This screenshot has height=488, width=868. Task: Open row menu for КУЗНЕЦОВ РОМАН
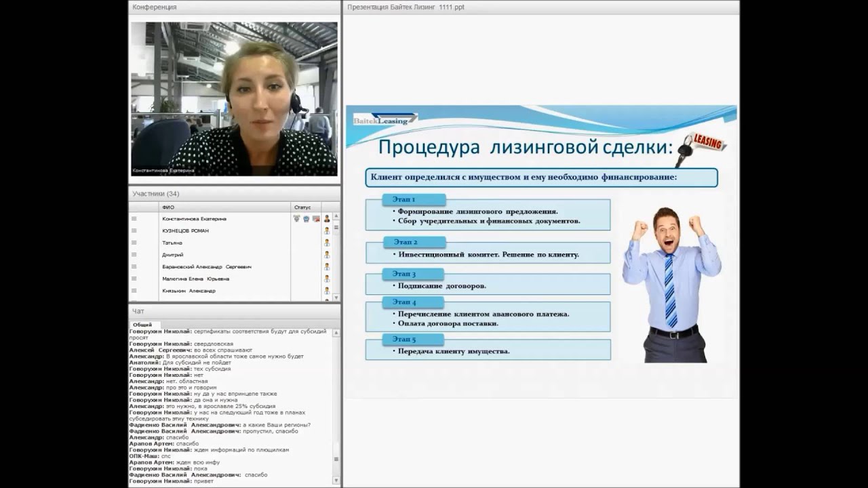(x=134, y=231)
